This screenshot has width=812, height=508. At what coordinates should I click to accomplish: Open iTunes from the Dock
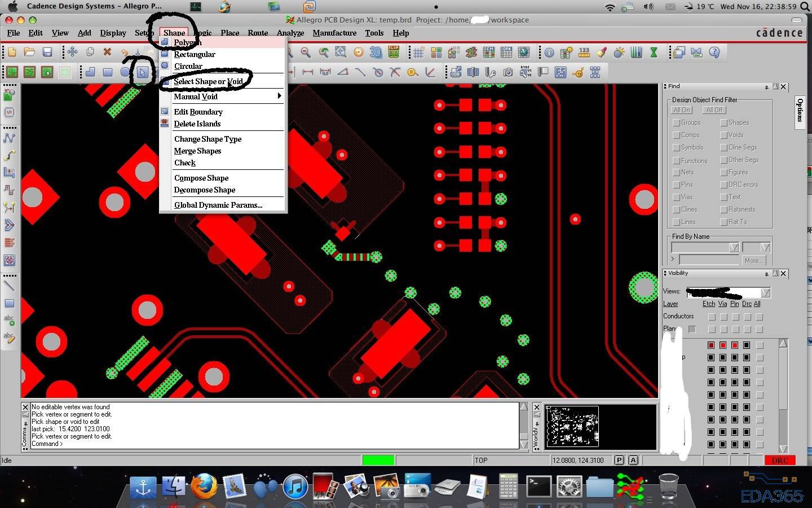click(295, 486)
